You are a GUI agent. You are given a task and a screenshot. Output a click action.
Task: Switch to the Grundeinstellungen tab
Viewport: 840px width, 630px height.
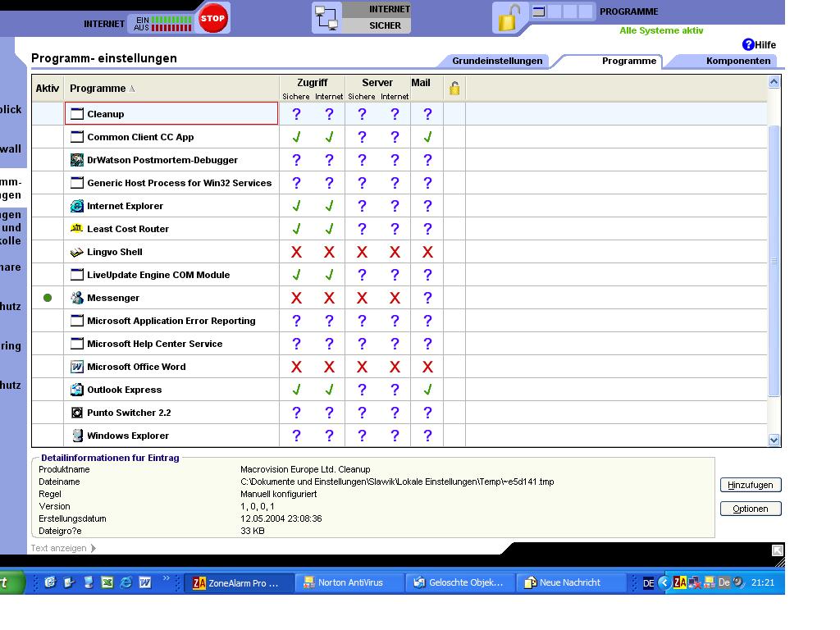point(496,61)
